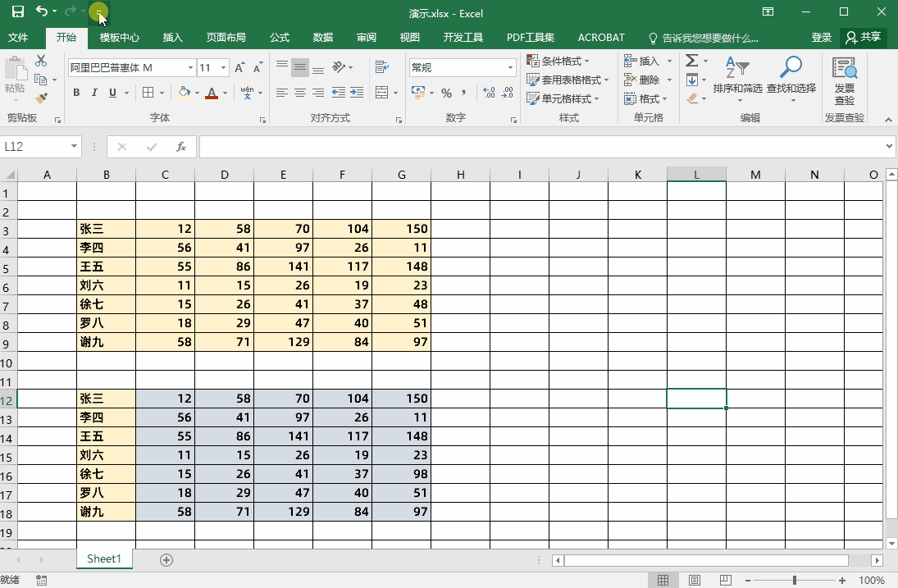This screenshot has height=588, width=898.
Task: Switch to the 插入 ribbon tab
Action: coord(172,37)
